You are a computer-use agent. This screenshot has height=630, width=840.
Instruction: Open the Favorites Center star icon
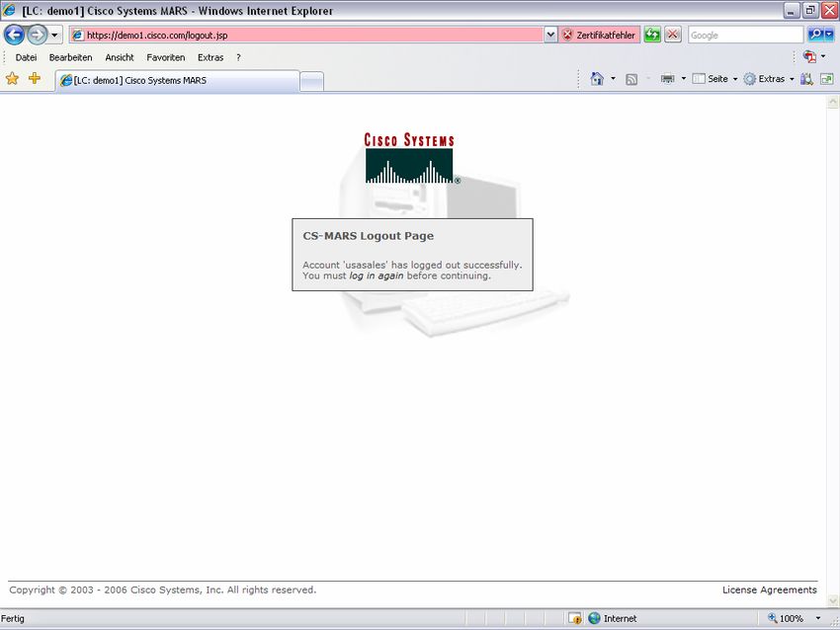point(12,79)
